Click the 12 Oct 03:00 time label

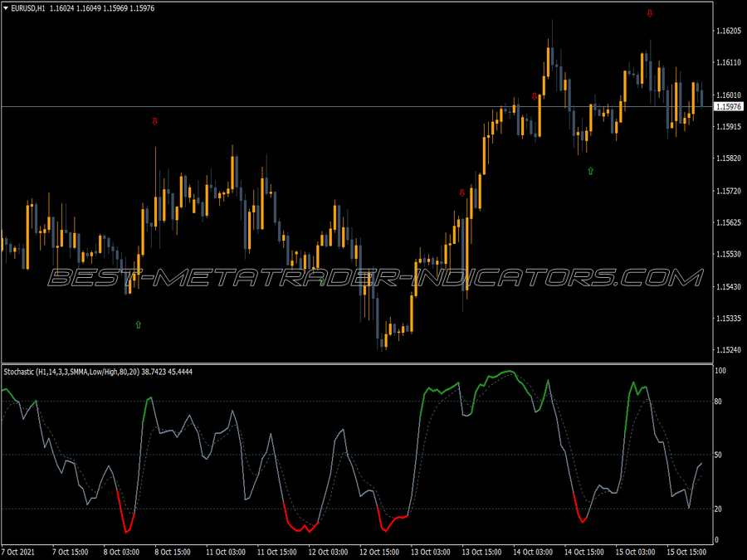coord(328,553)
